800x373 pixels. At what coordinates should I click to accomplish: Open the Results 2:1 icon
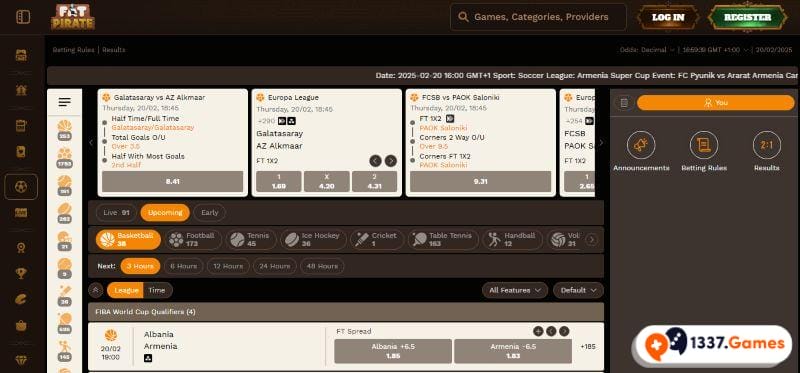[766, 145]
